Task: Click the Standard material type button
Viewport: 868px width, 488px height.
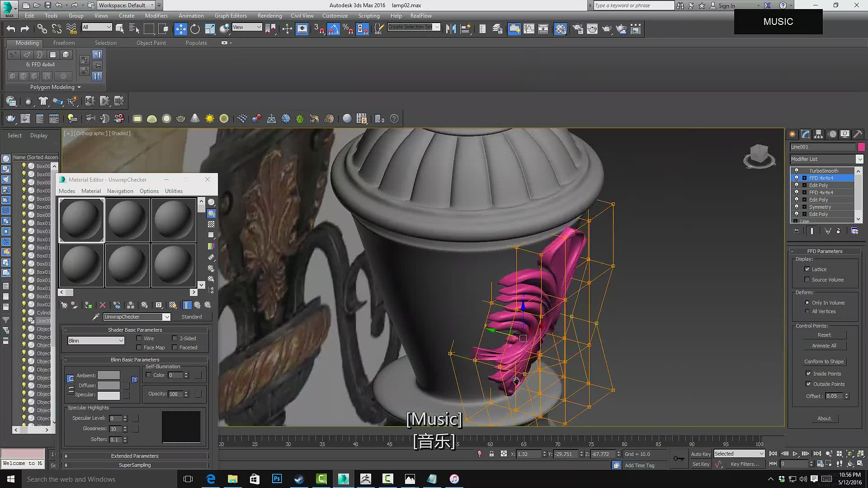Action: pyautogui.click(x=192, y=317)
